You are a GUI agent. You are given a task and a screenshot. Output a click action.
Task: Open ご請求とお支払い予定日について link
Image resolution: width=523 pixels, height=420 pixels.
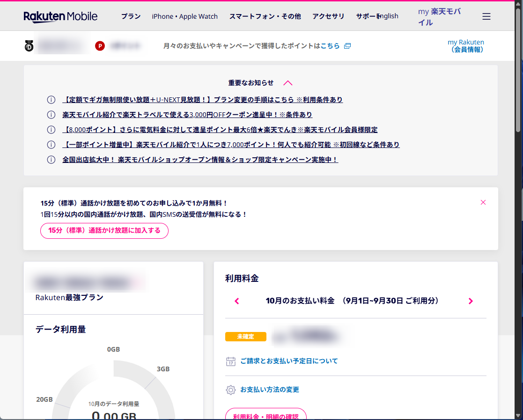click(289, 361)
